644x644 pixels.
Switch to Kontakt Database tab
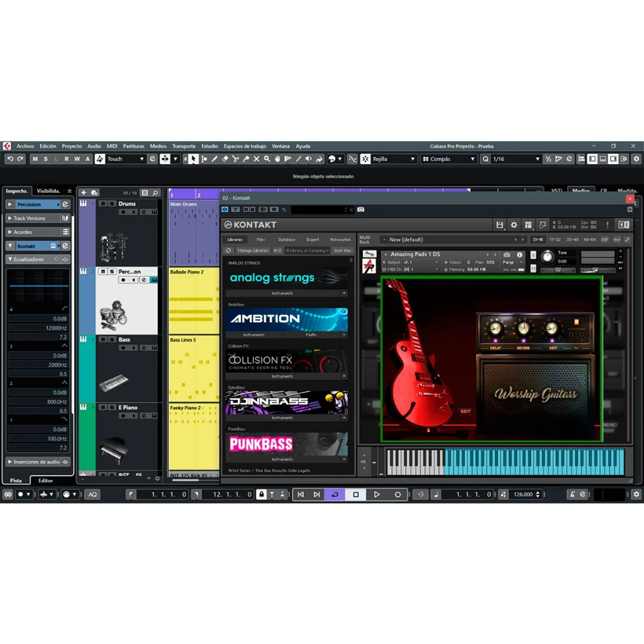287,240
